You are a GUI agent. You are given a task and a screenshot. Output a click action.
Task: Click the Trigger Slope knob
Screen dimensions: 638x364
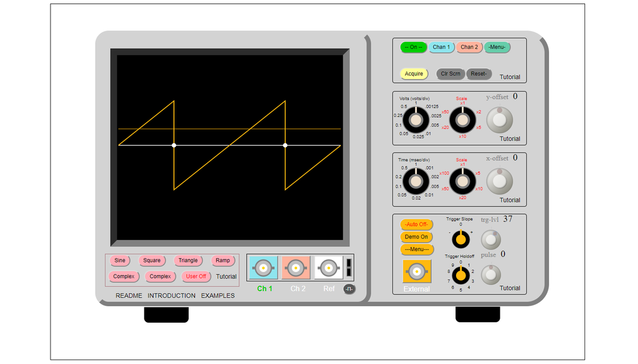pyautogui.click(x=460, y=238)
